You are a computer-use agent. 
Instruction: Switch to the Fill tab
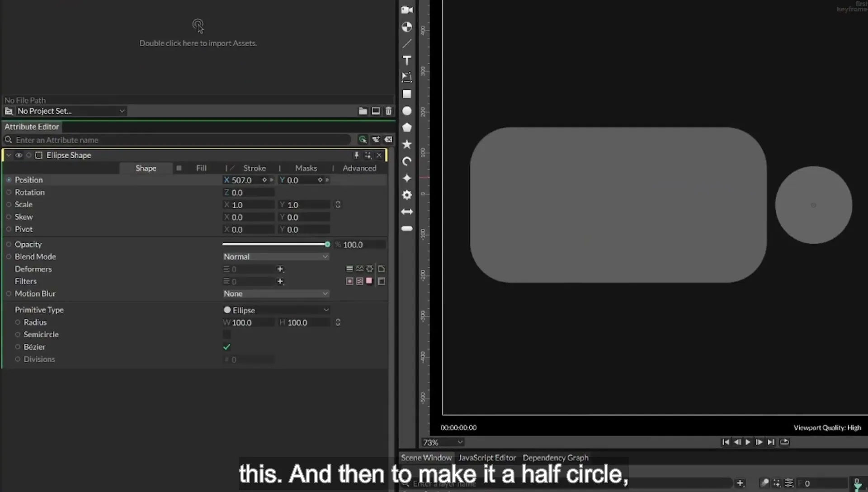click(x=201, y=168)
